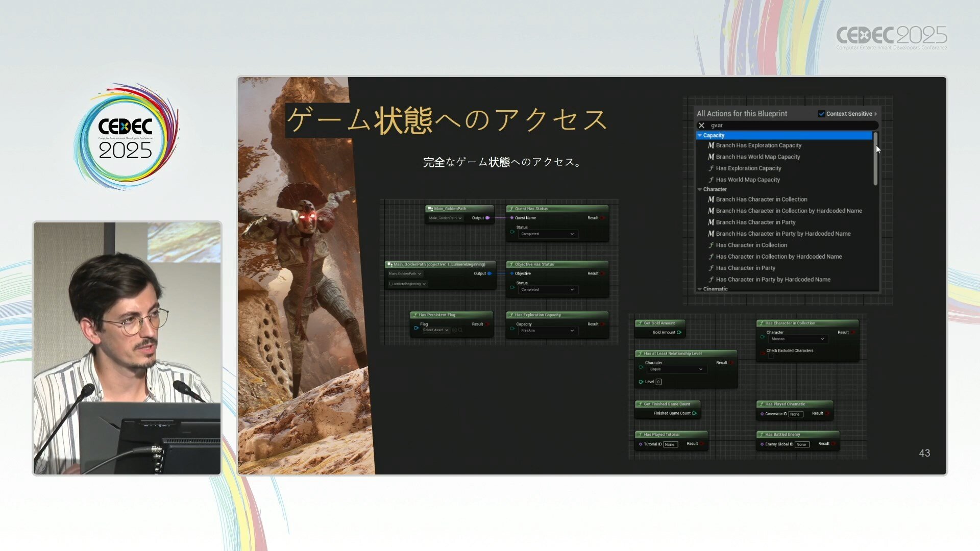Click the actions list scrollbar

875,159
